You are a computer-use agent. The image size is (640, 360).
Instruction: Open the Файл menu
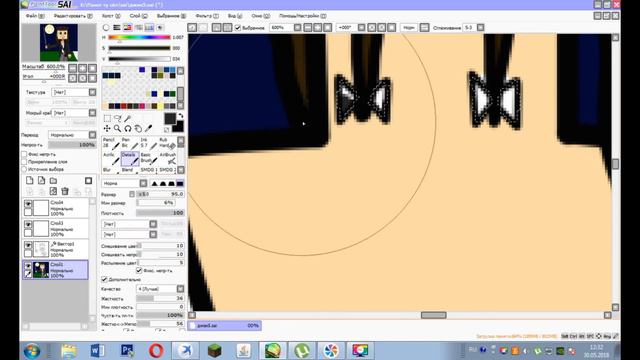[x=35, y=16]
